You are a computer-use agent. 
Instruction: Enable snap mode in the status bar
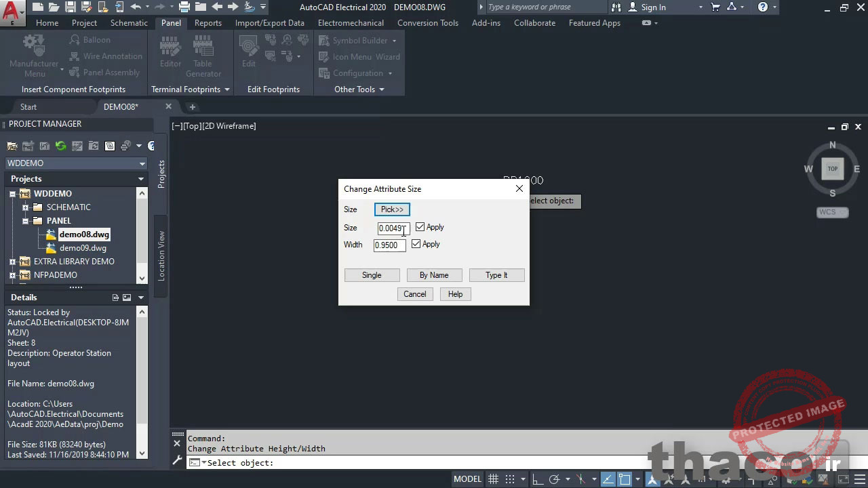[510, 479]
